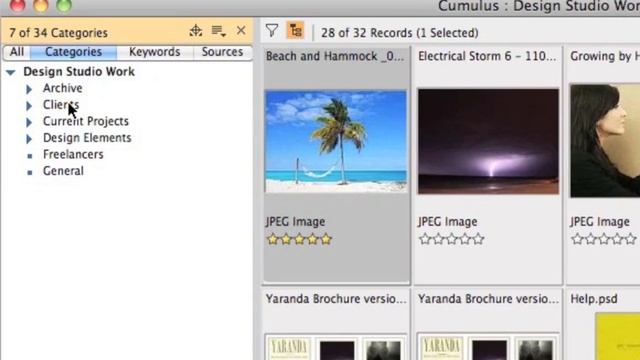The image size is (640, 360).
Task: Expand the Design Elements category
Action: pyautogui.click(x=29, y=139)
